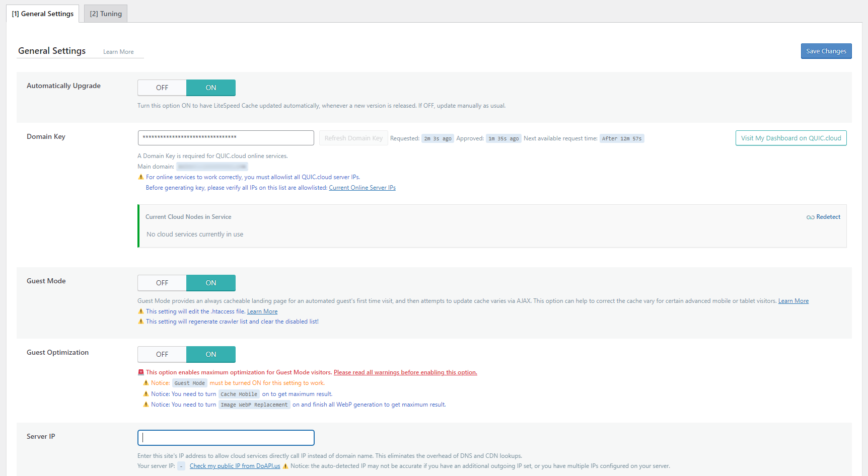Image resolution: width=868 pixels, height=476 pixels.
Task: Switch to the [2] Tuning tab
Action: (105, 13)
